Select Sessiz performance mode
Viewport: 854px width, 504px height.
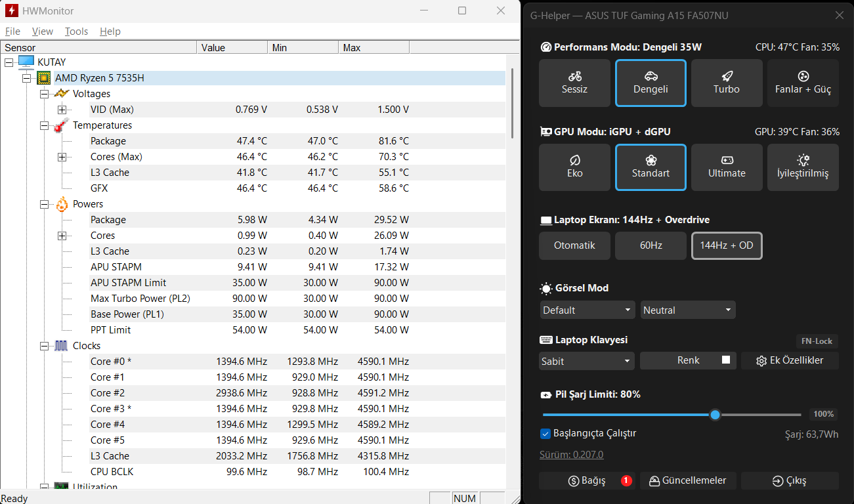(x=574, y=83)
